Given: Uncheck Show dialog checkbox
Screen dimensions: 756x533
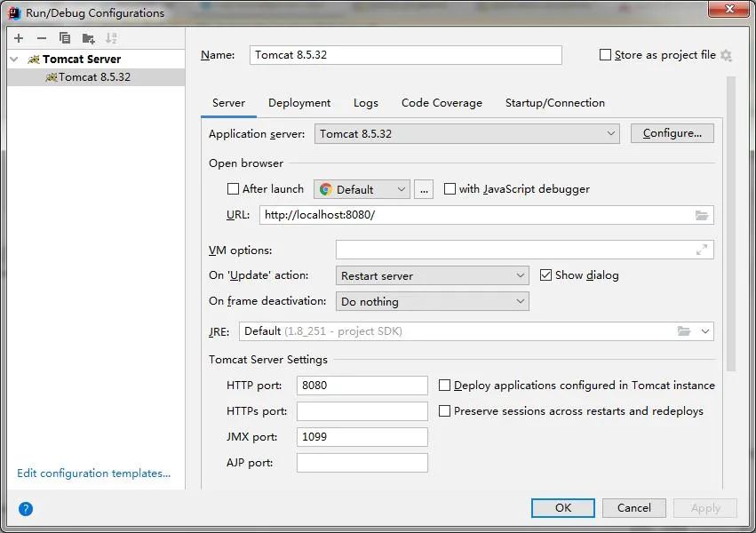Looking at the screenshot, I should coord(545,275).
